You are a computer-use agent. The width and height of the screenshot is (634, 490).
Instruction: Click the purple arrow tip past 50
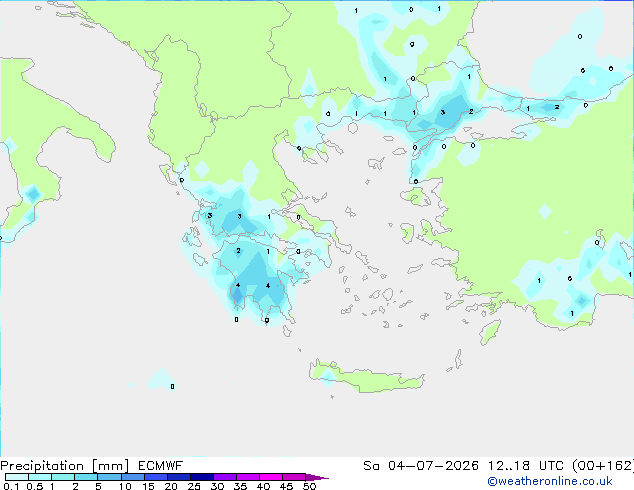(317, 477)
